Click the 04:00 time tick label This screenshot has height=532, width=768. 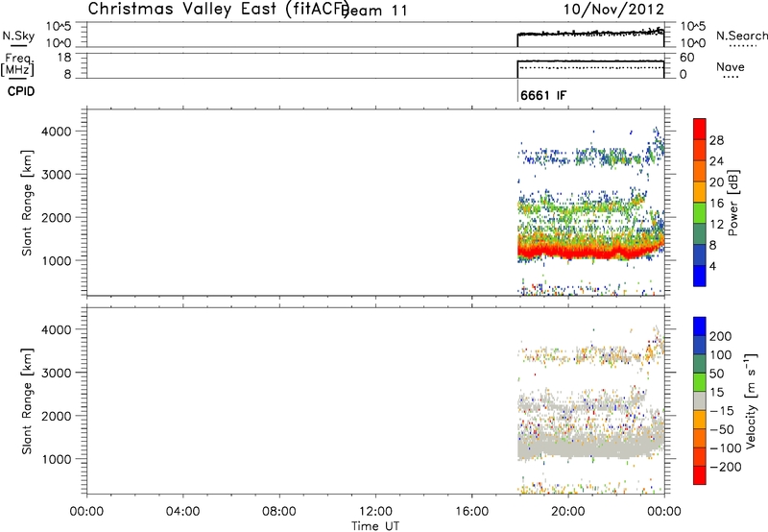[182, 512]
